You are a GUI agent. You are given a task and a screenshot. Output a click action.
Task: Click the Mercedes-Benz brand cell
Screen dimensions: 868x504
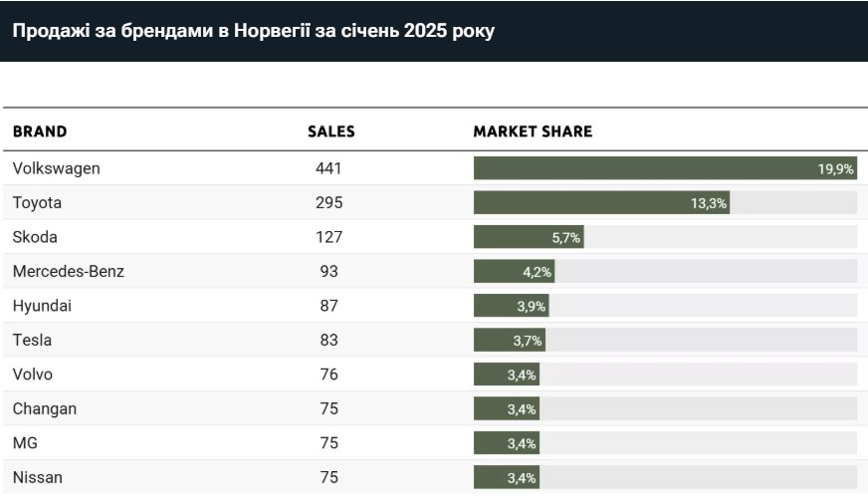click(x=69, y=271)
